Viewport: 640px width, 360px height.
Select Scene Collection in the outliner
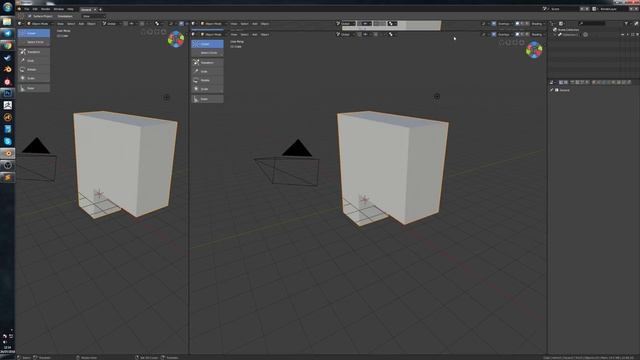569,30
